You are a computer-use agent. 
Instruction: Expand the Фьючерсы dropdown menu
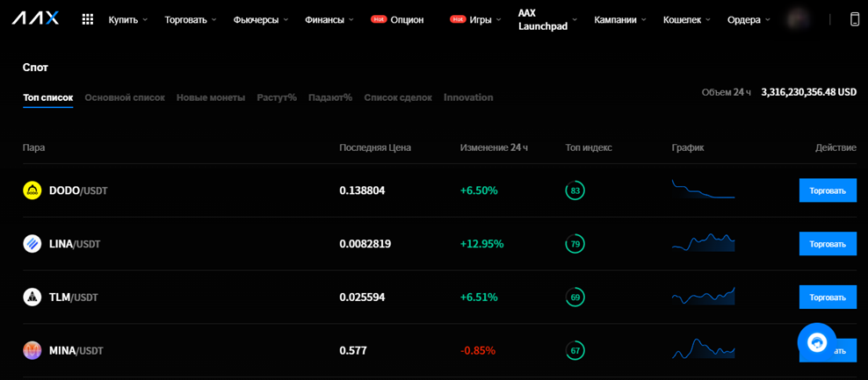pyautogui.click(x=261, y=20)
